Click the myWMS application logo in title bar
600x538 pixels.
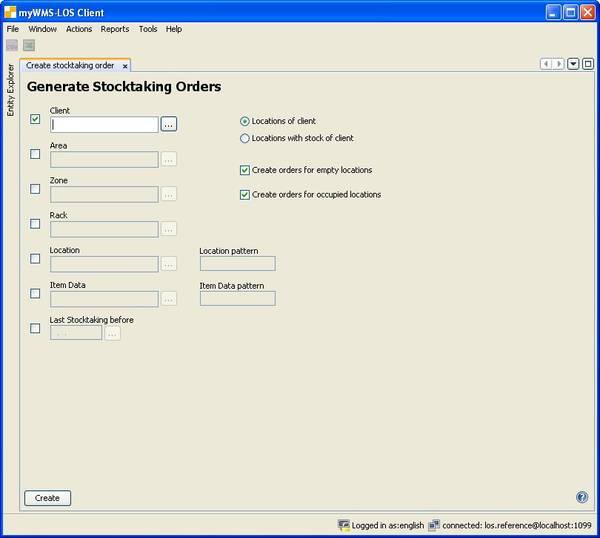(x=10, y=12)
